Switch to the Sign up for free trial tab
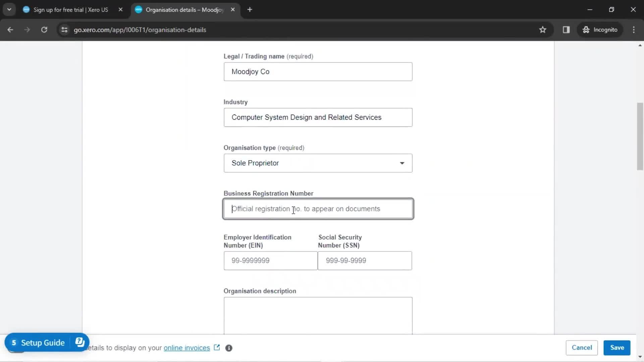This screenshot has height=362, width=644. pyautogui.click(x=70, y=10)
